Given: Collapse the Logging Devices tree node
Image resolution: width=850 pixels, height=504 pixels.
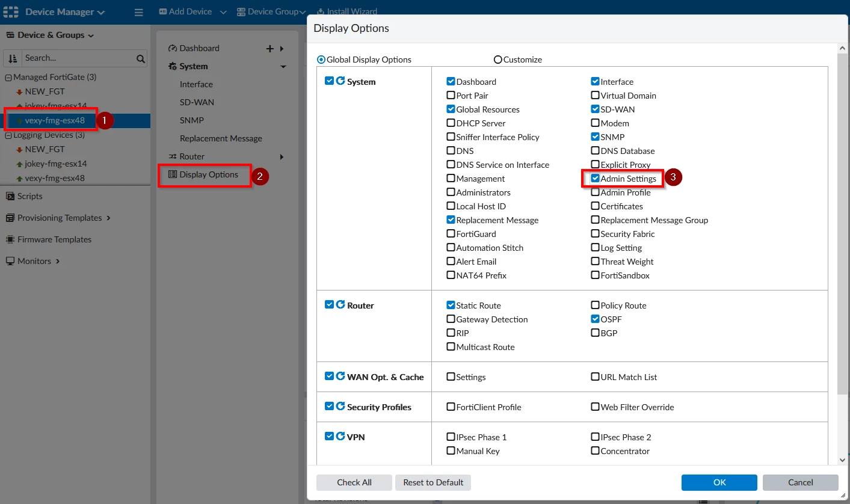Looking at the screenshot, I should (x=8, y=135).
